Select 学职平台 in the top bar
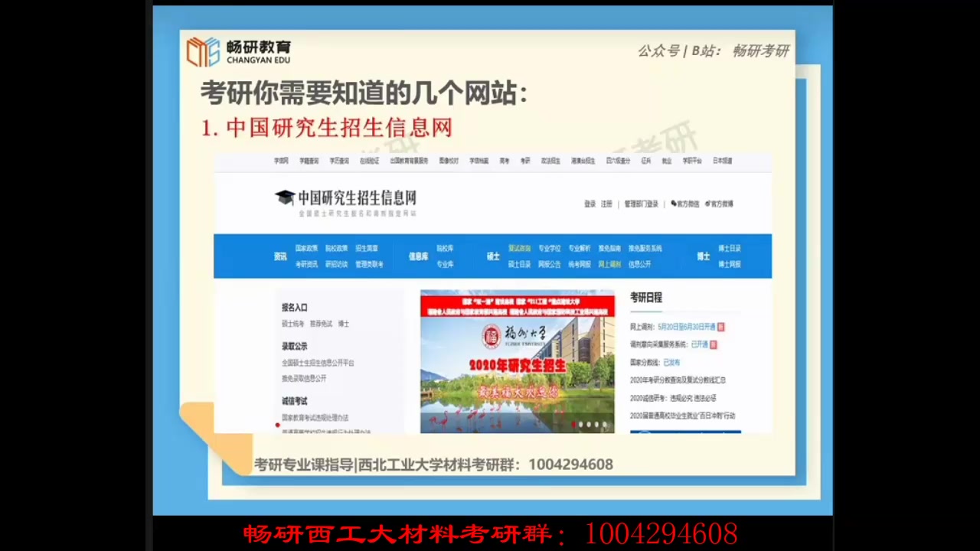The height and width of the screenshot is (551, 980). coord(692,161)
